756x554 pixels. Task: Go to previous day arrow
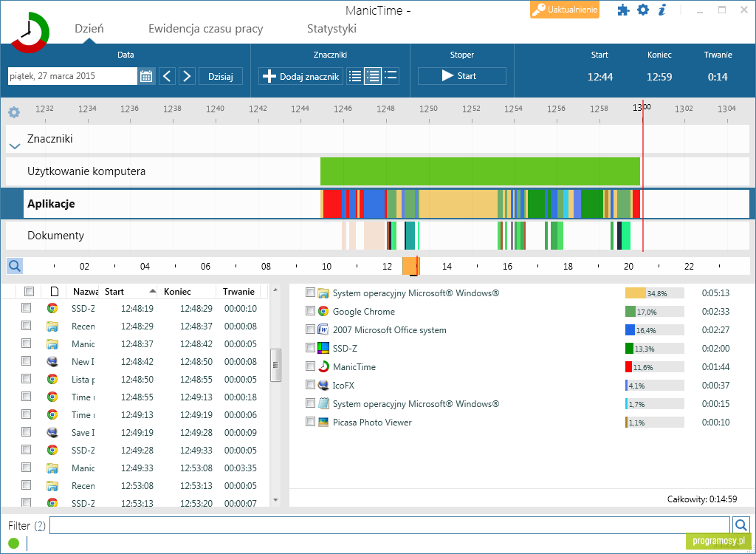tap(167, 76)
